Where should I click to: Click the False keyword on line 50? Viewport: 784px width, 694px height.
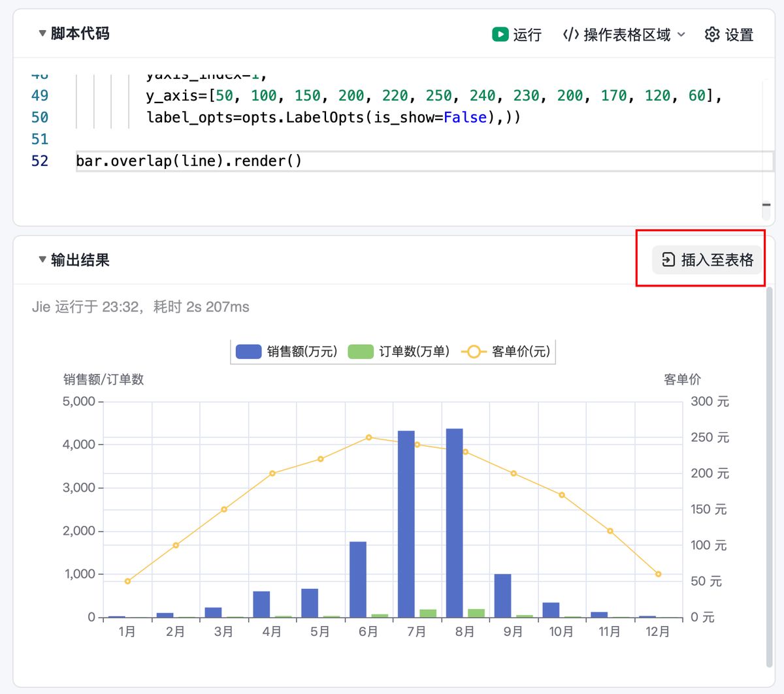(x=465, y=118)
